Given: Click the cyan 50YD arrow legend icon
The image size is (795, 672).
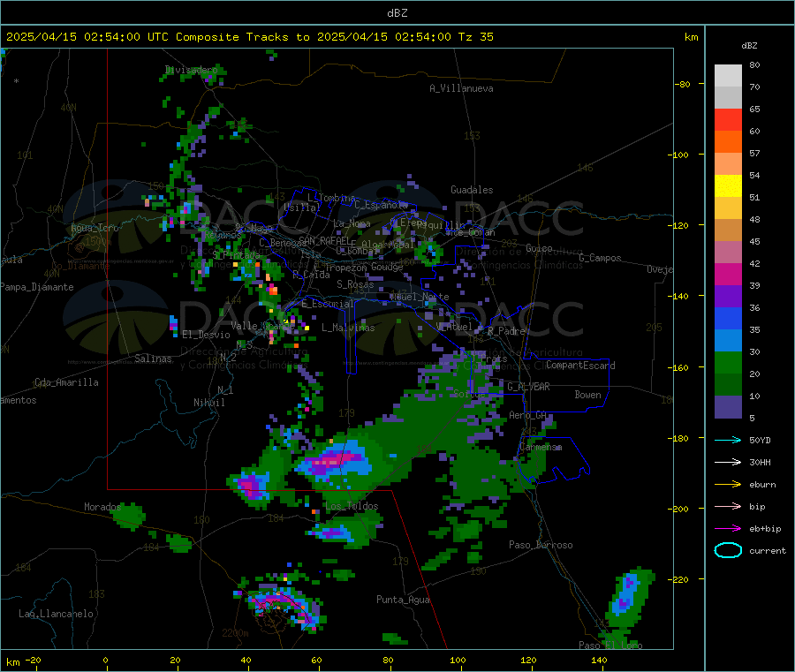Looking at the screenshot, I should tap(728, 440).
